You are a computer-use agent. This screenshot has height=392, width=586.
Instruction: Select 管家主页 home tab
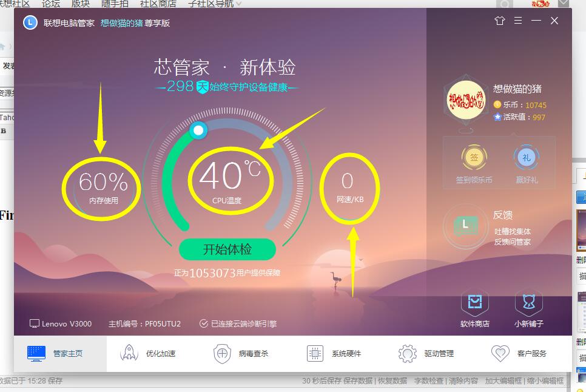point(55,353)
